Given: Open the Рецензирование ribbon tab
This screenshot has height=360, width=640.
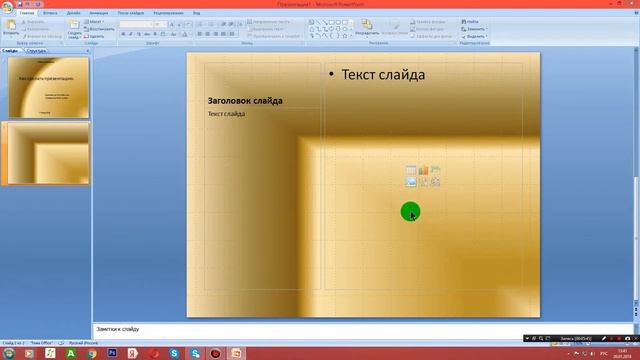Looking at the screenshot, I should (x=168, y=13).
